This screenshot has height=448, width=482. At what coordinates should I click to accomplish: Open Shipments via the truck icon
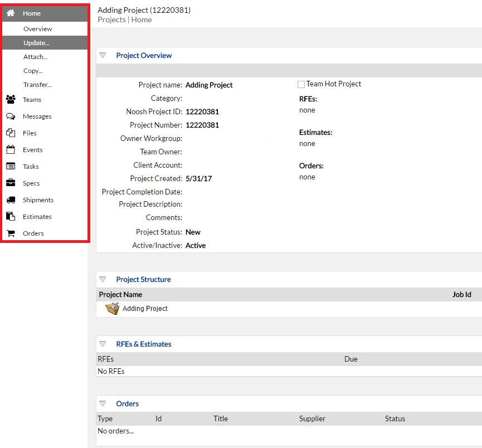click(x=11, y=200)
